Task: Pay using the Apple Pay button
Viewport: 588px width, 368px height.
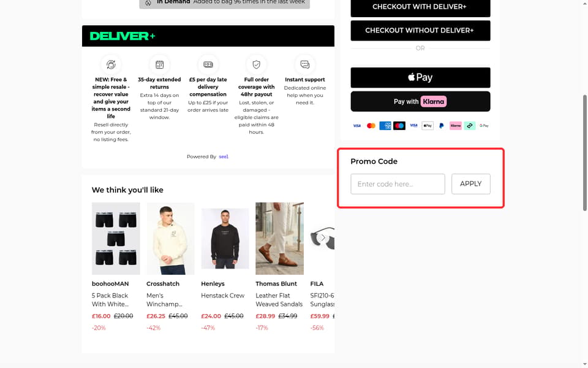Action: point(420,77)
